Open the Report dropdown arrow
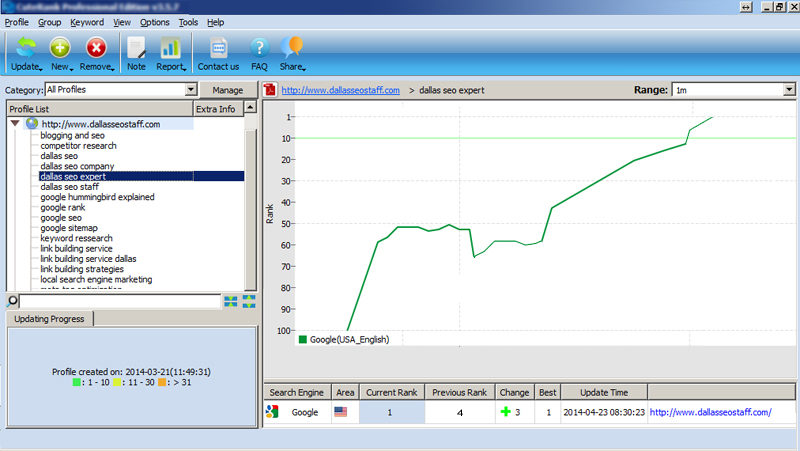 point(184,69)
